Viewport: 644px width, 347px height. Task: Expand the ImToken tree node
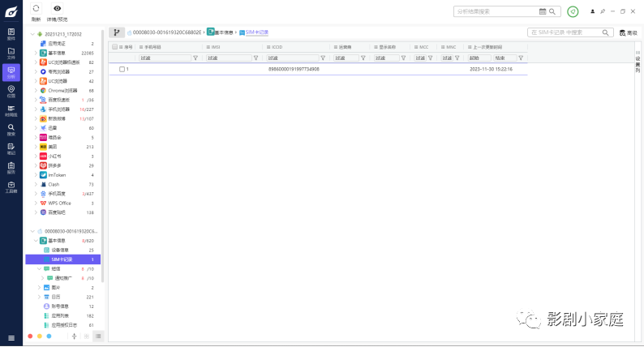pyautogui.click(x=36, y=175)
